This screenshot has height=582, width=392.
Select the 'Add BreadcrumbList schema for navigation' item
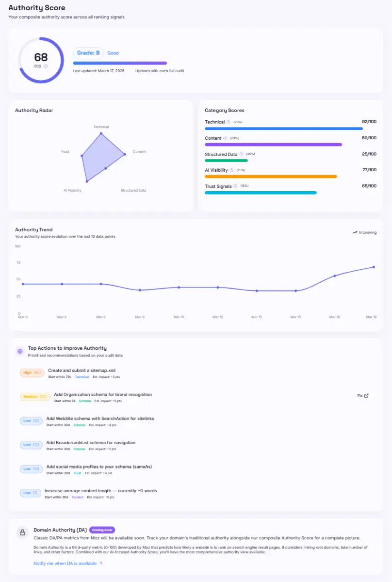(91, 442)
